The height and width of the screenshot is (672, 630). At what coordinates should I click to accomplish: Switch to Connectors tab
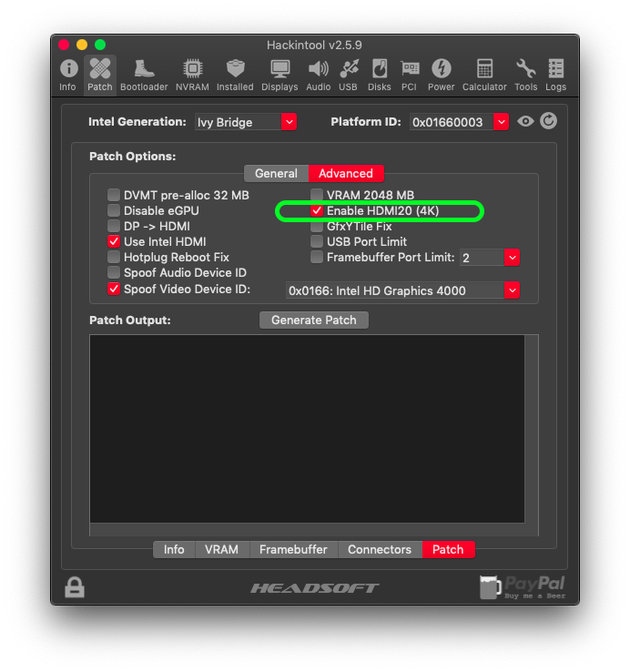[x=380, y=549]
